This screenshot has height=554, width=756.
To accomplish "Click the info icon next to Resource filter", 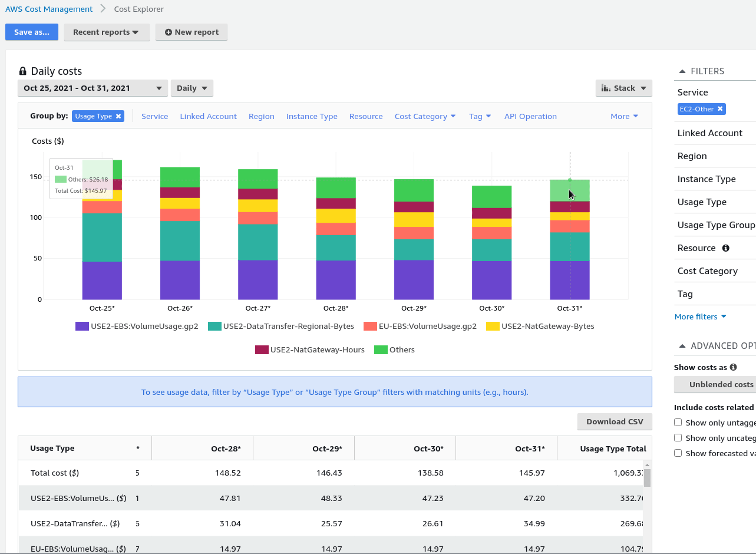I will click(x=724, y=248).
